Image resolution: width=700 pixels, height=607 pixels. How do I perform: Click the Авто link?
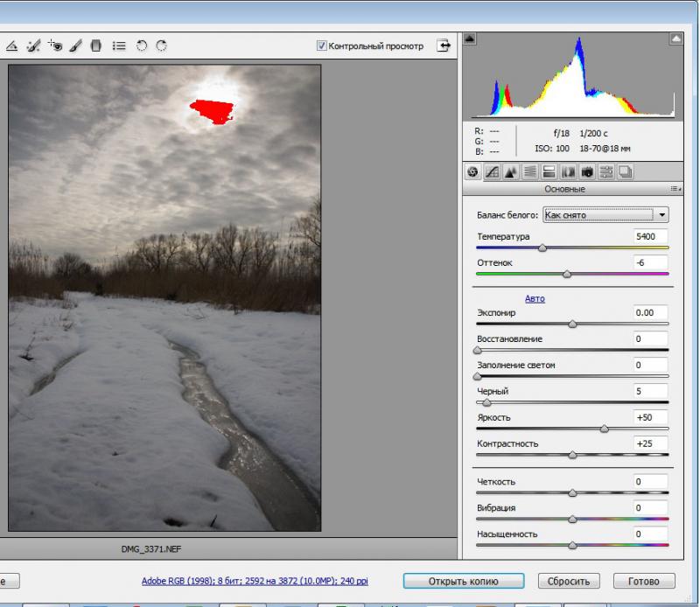pyautogui.click(x=535, y=298)
